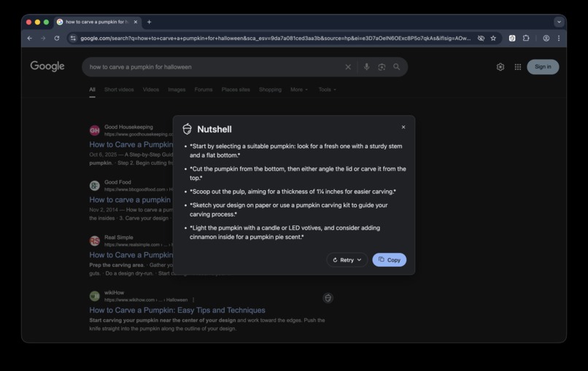Open the wikiHow result's three-dot options
The width and height of the screenshot is (588, 371).
click(x=193, y=300)
